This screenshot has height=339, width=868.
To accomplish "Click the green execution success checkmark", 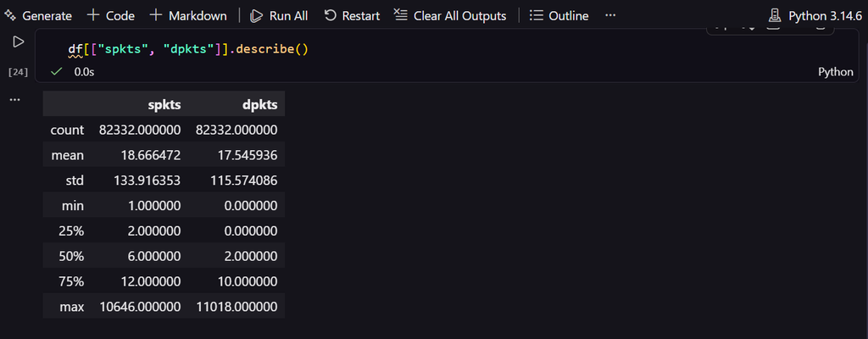I will [x=56, y=72].
